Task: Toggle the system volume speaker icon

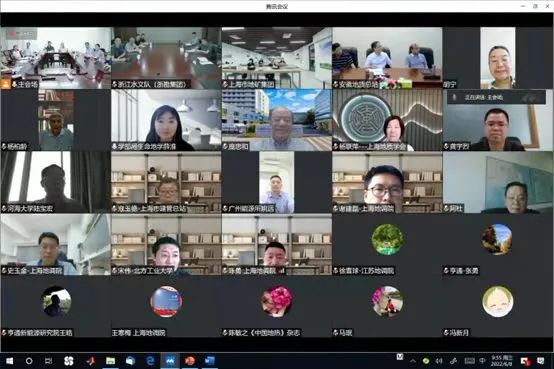Action: tap(439, 361)
